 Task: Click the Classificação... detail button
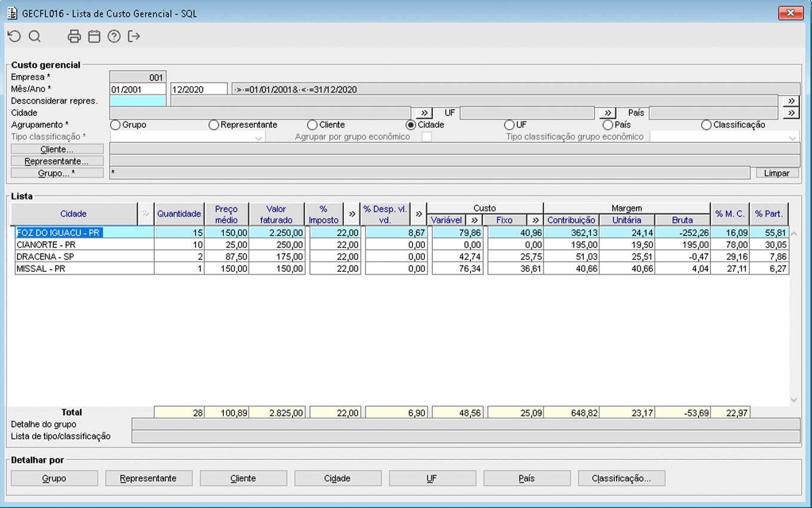coord(621,478)
